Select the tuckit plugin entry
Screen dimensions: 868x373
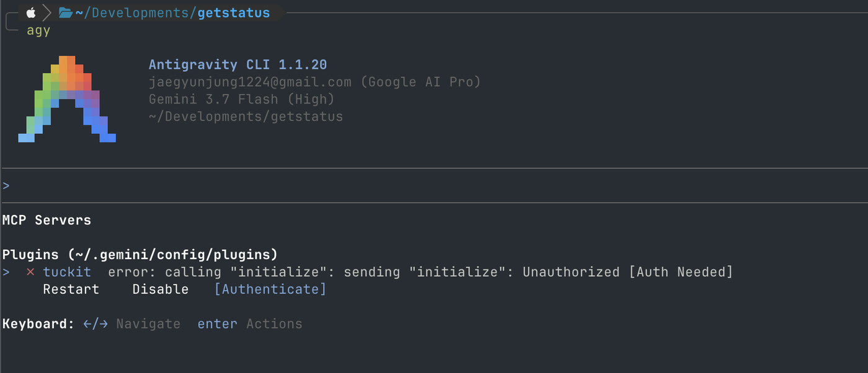(67, 272)
